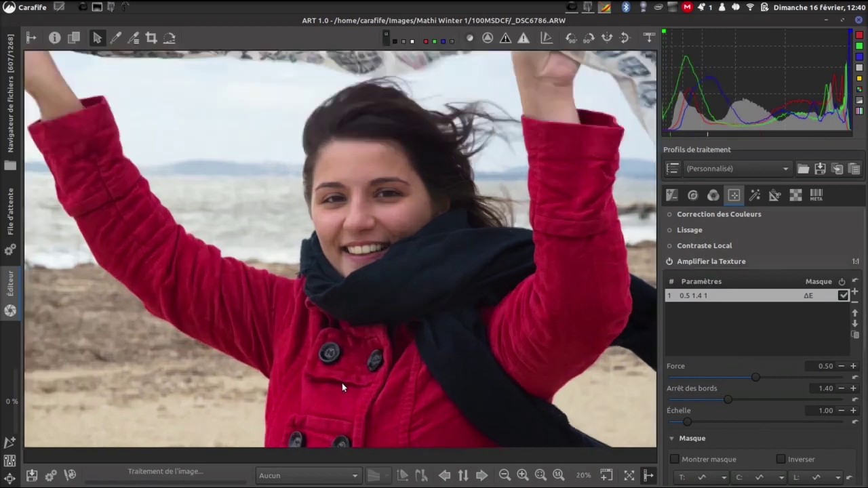Zoom to 100% (1:1) icon
Image resolution: width=868 pixels, height=488 pixels.
[x=558, y=476]
